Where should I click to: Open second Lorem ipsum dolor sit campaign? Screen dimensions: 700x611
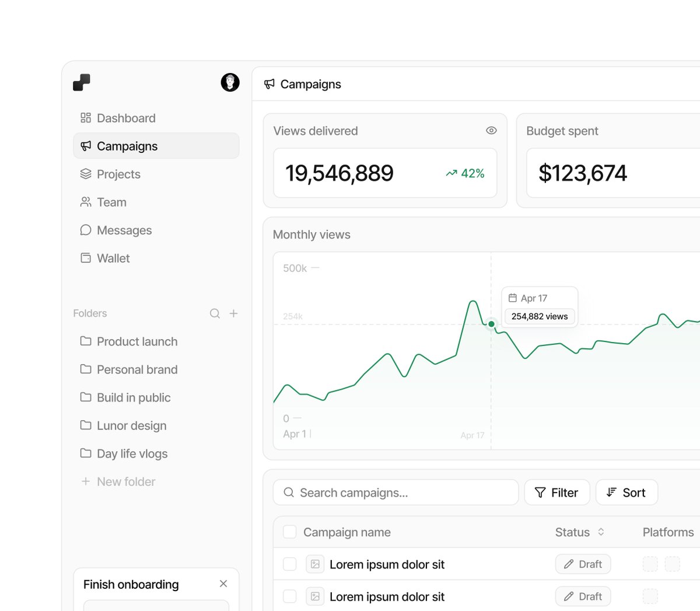(x=387, y=596)
